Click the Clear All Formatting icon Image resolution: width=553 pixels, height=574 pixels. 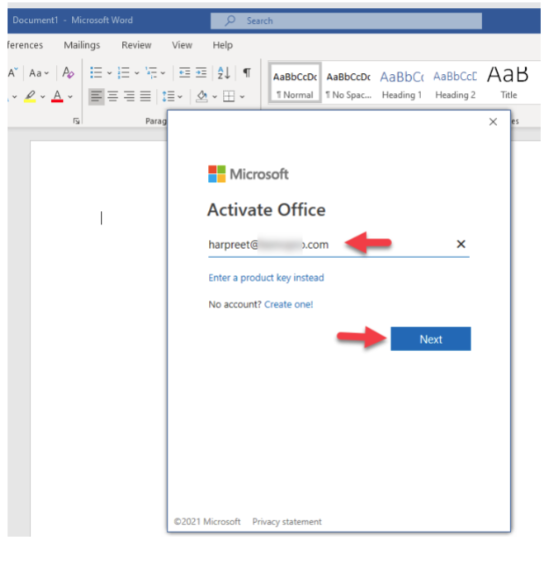tap(68, 73)
